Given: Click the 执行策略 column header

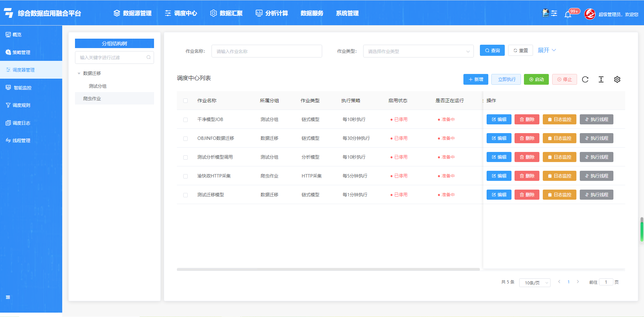Looking at the screenshot, I should [x=351, y=101].
